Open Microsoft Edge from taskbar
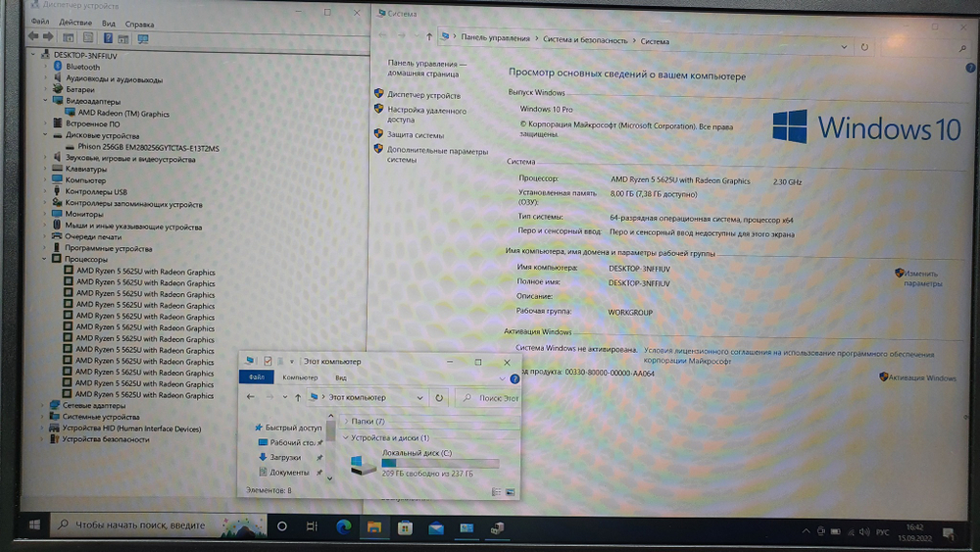 pyautogui.click(x=343, y=527)
